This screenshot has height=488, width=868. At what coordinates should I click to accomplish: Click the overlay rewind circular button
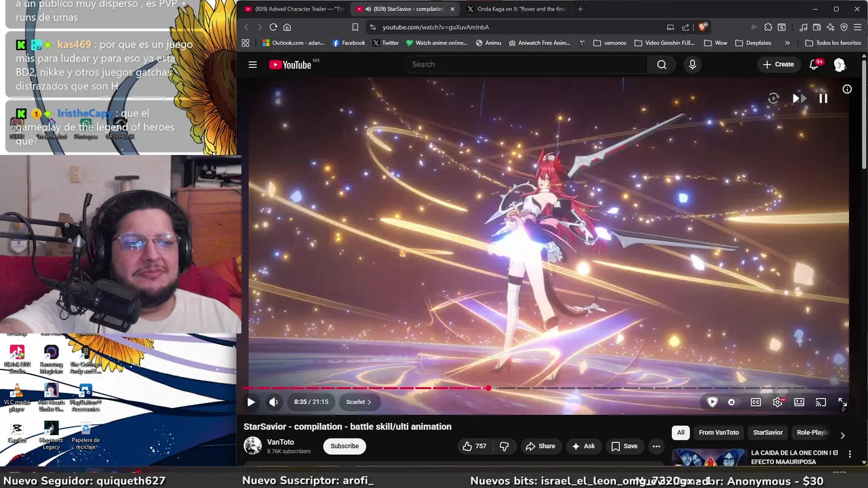773,98
